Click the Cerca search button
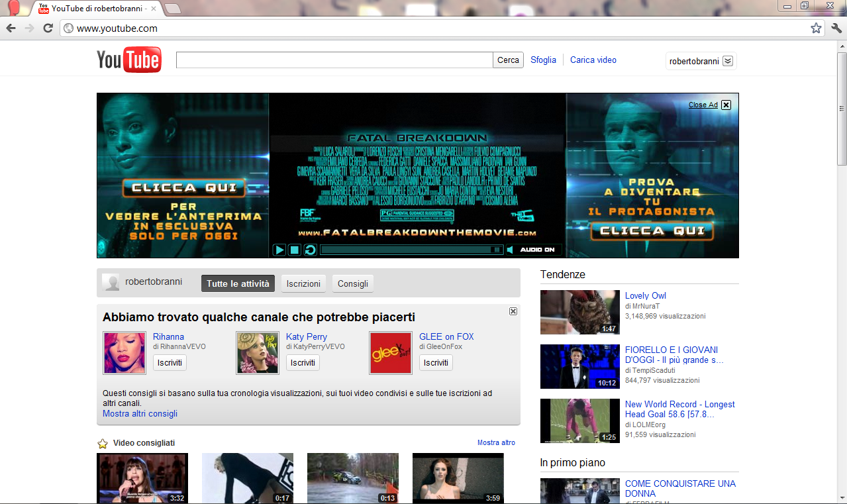The image size is (847, 504). [508, 60]
